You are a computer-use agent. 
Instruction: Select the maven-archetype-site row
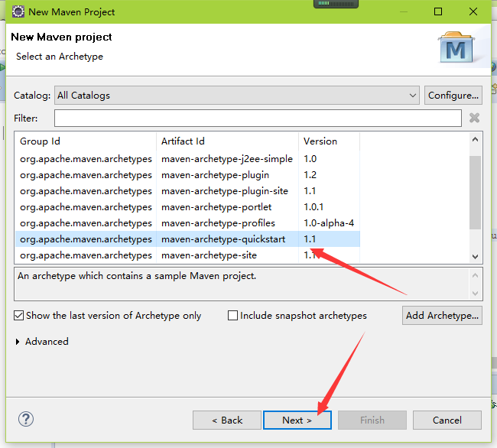[x=187, y=255]
